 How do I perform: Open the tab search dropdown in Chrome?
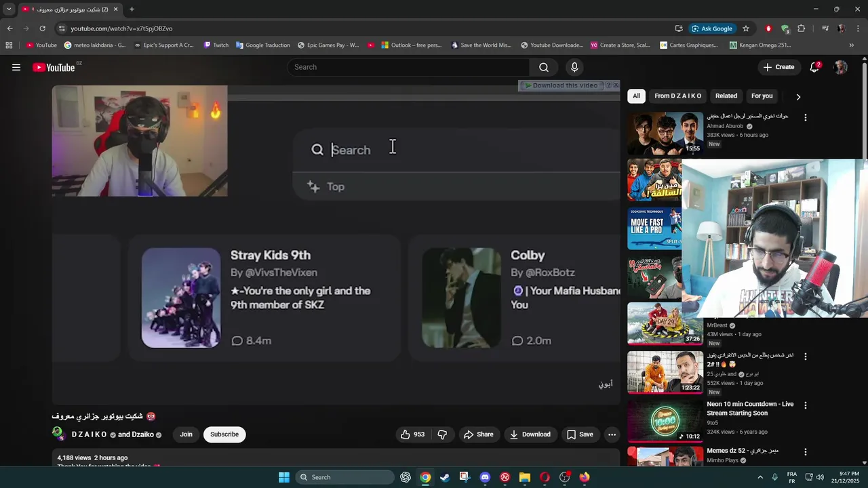click(9, 9)
